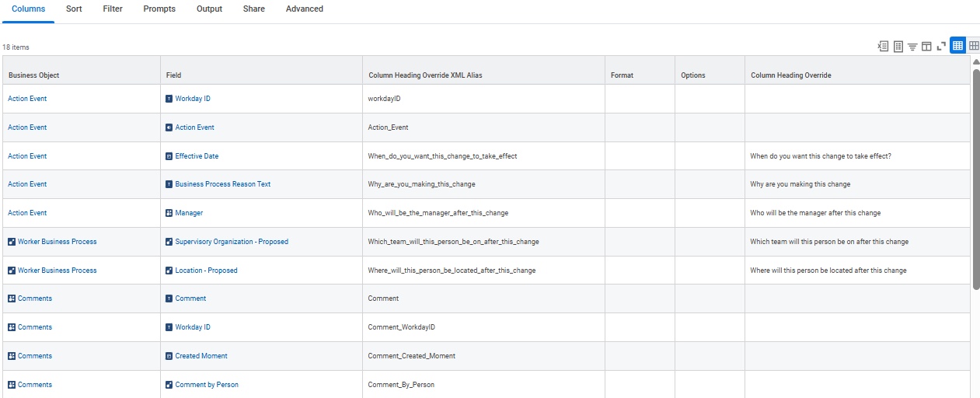This screenshot has height=398, width=980.
Task: Open the Effective Date field link
Action: pos(197,156)
